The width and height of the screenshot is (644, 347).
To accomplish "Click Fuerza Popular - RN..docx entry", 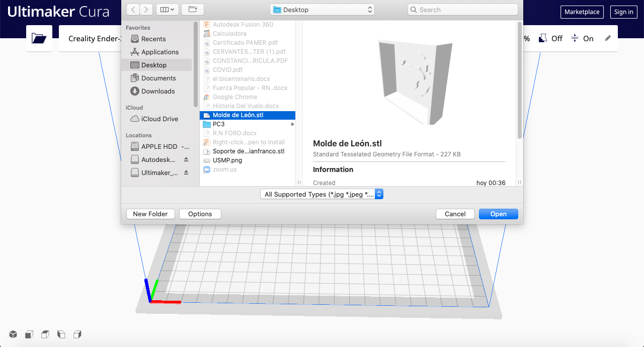I will click(x=248, y=88).
